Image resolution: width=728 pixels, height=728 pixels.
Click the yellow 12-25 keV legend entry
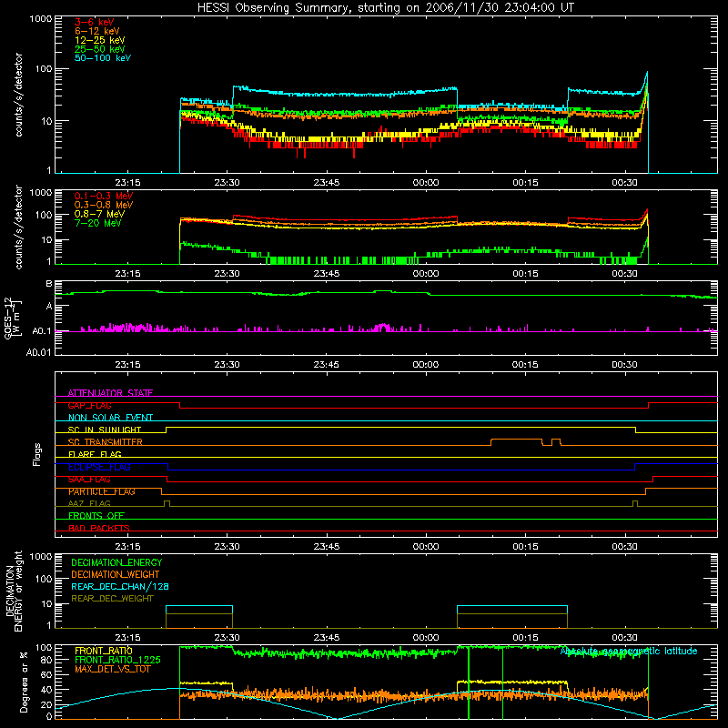[x=100, y=40]
